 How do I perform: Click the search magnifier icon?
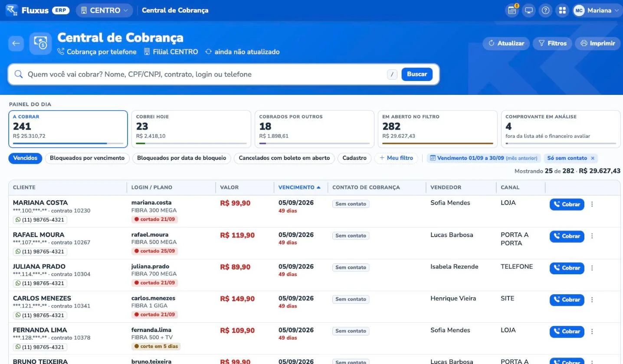[19, 74]
